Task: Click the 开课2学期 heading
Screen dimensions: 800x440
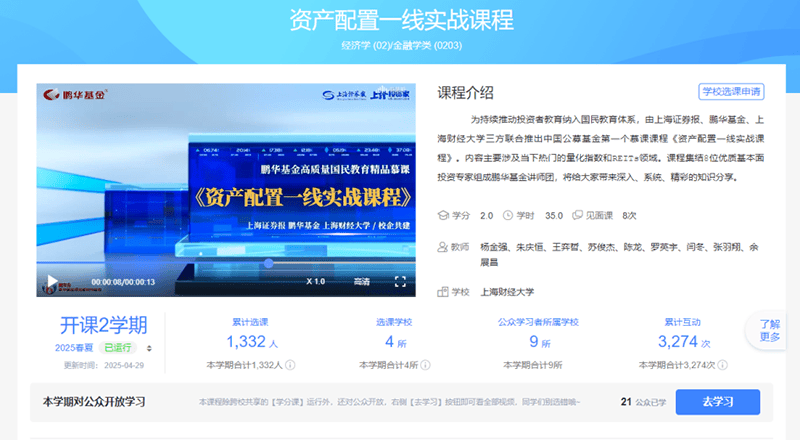Action: 103,325
